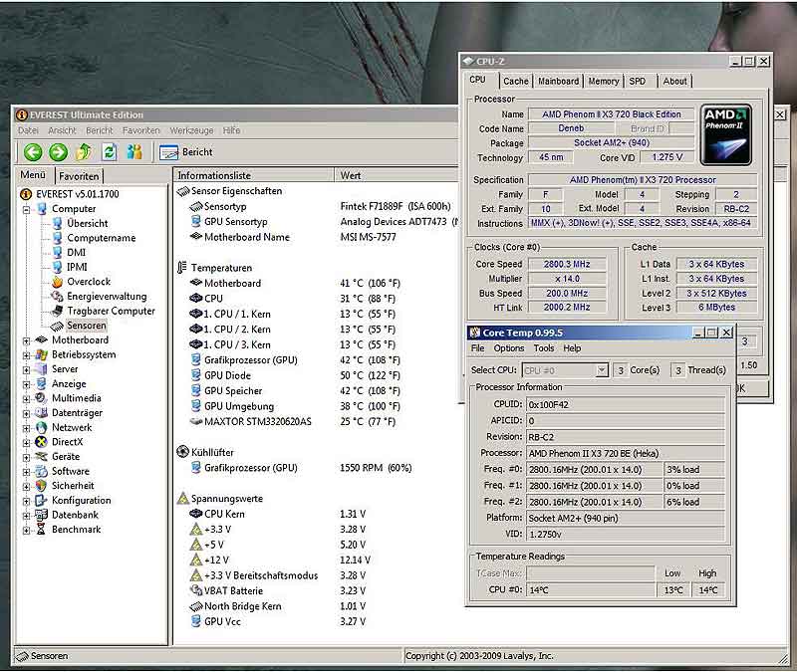Click the Wert column header
797x672 pixels.
coord(397,175)
